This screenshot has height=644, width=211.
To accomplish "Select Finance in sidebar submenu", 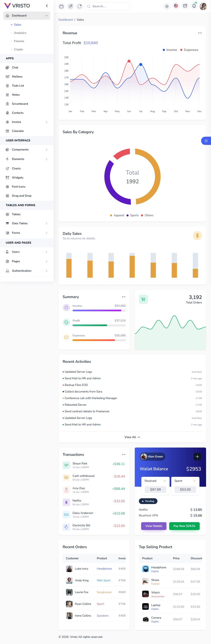I will [x=19, y=41].
